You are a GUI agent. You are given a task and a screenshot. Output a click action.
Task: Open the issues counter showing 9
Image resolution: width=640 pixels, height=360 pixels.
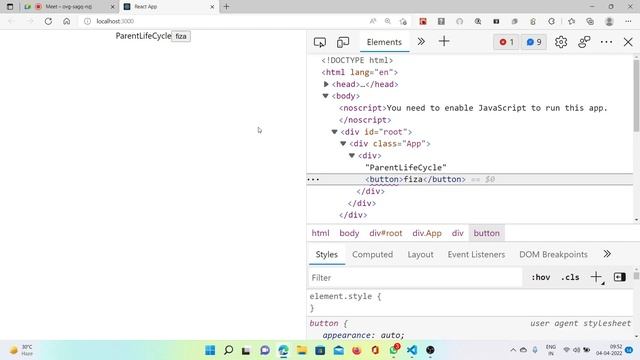[x=534, y=42]
